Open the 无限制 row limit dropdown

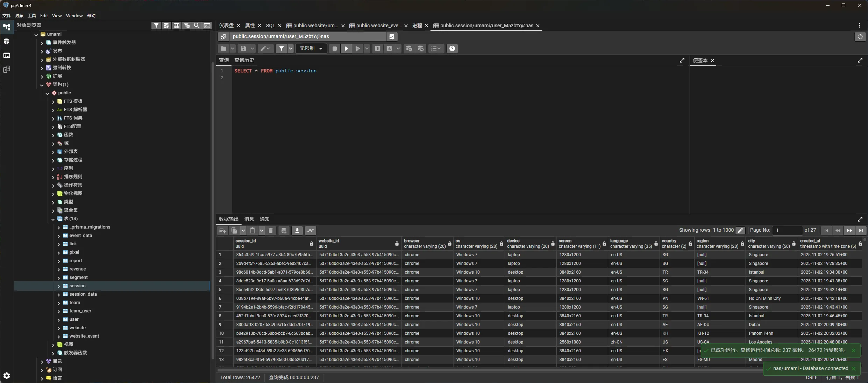pyautogui.click(x=311, y=49)
